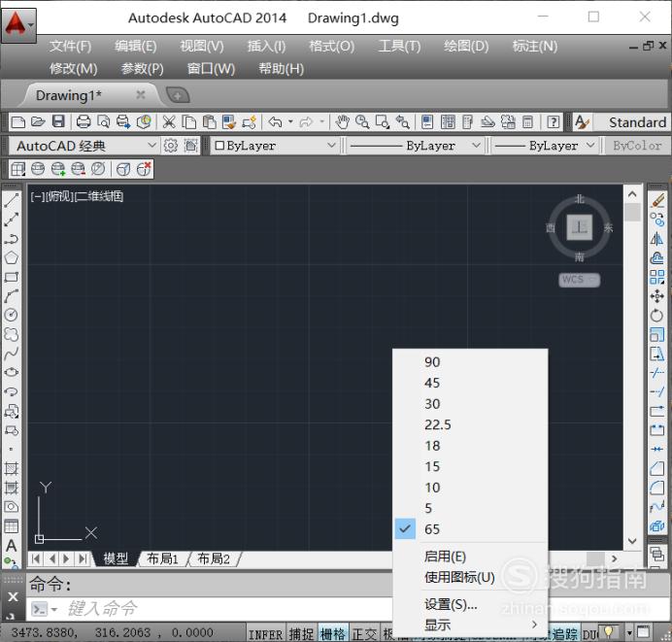Viewport: 672px width, 642px height.
Task: Click the Paste clipboard icon
Action: tap(209, 122)
